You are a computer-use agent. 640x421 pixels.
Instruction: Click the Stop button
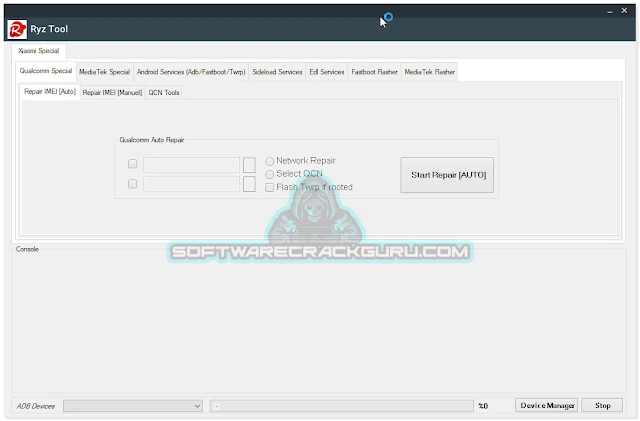602,405
